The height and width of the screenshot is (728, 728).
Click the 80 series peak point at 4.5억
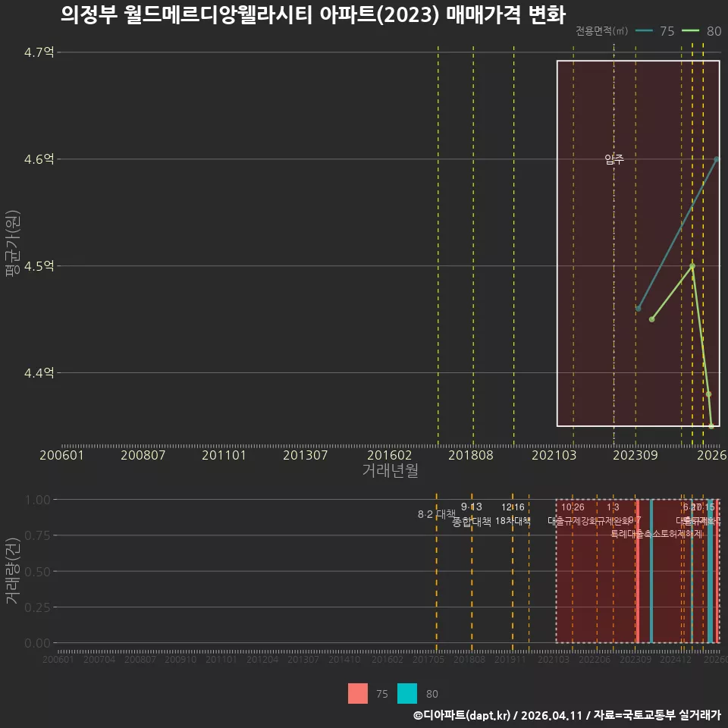(692, 266)
